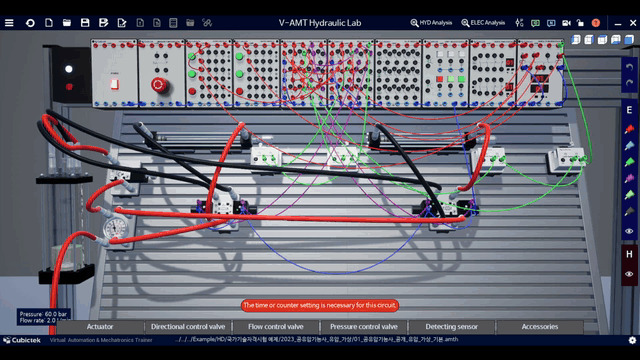Select the fourth cube view preset
Screen dimensions: 640x360
[616, 40]
